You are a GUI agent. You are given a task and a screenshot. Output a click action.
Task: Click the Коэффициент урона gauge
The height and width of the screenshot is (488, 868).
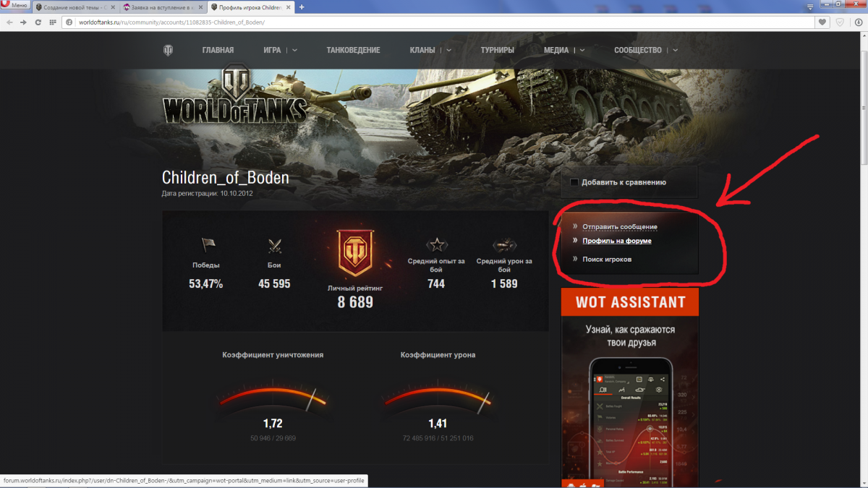pyautogui.click(x=438, y=400)
